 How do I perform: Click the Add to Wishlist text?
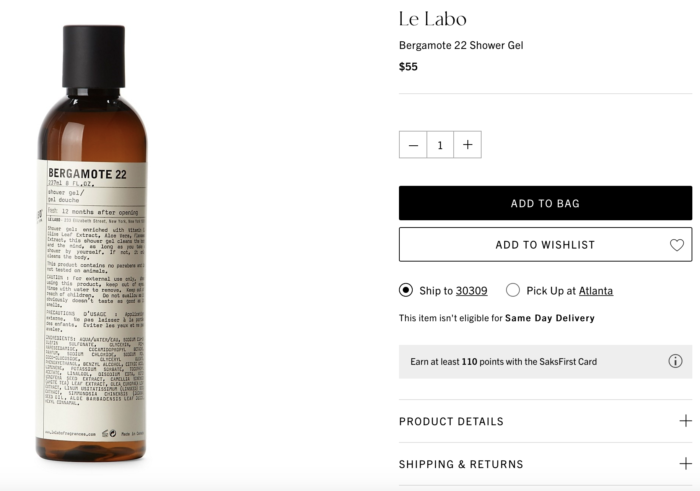(x=545, y=245)
